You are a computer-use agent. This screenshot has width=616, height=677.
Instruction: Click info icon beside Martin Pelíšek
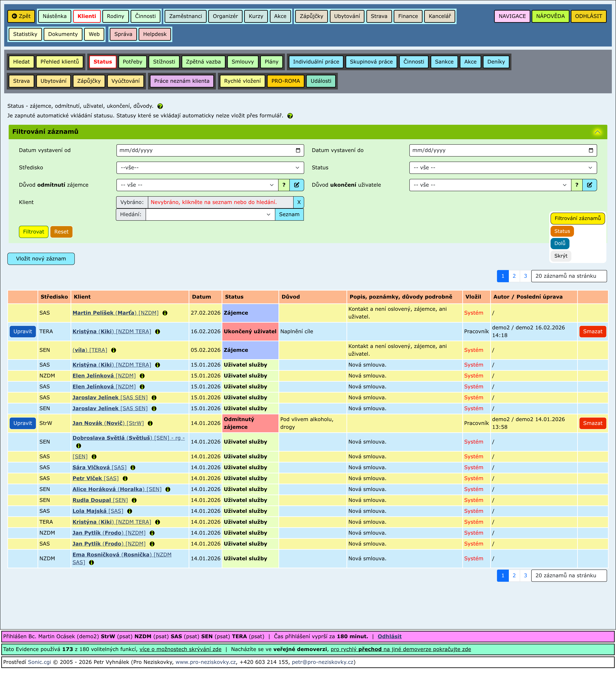pyautogui.click(x=165, y=313)
